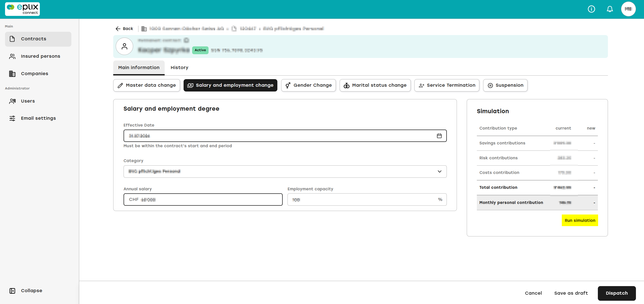The image size is (644, 304).
Task: Open Users in the sidebar
Action: pyautogui.click(x=38, y=101)
